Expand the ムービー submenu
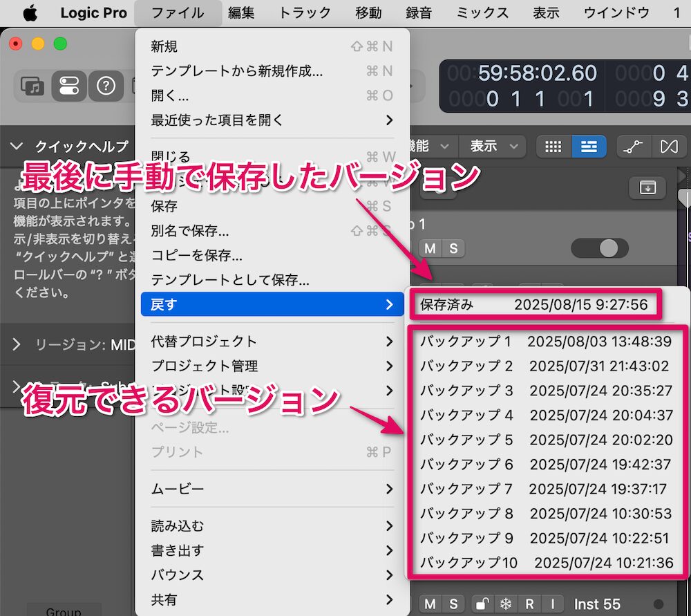 (x=272, y=489)
